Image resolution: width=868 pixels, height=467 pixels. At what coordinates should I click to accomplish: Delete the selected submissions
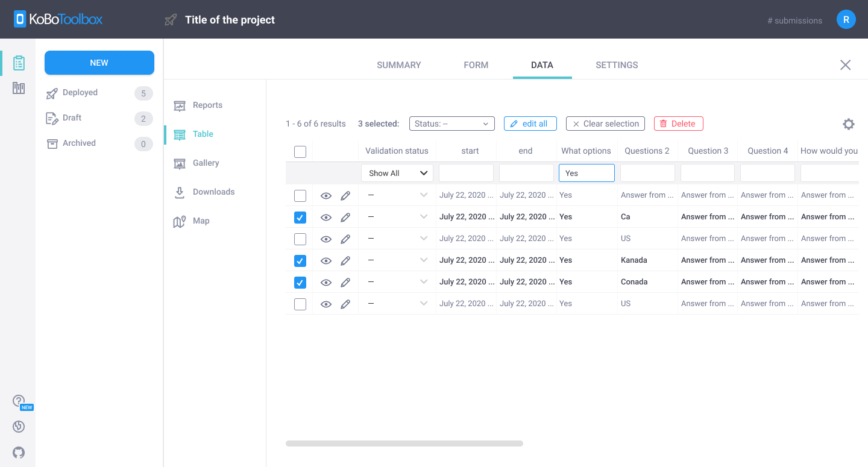click(x=678, y=124)
